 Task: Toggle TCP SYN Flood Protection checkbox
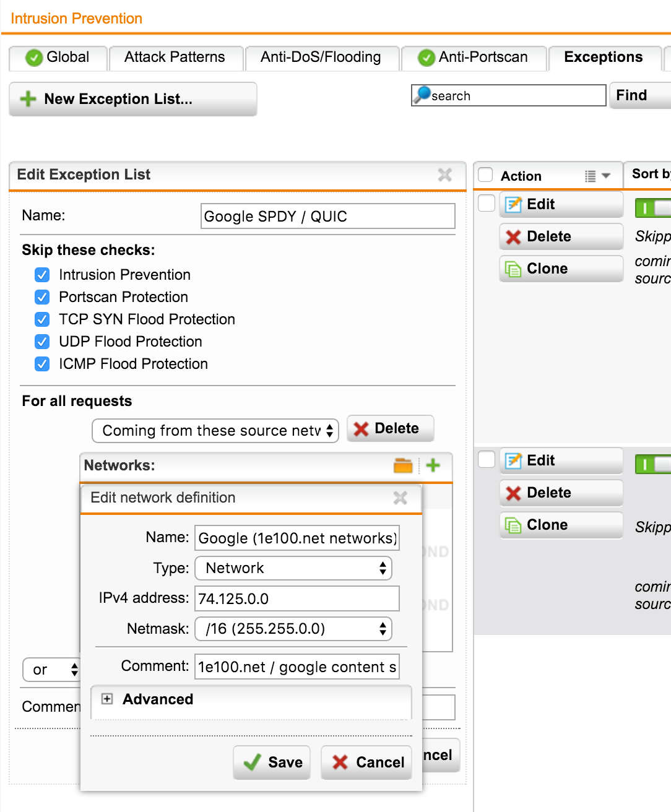pos(42,319)
